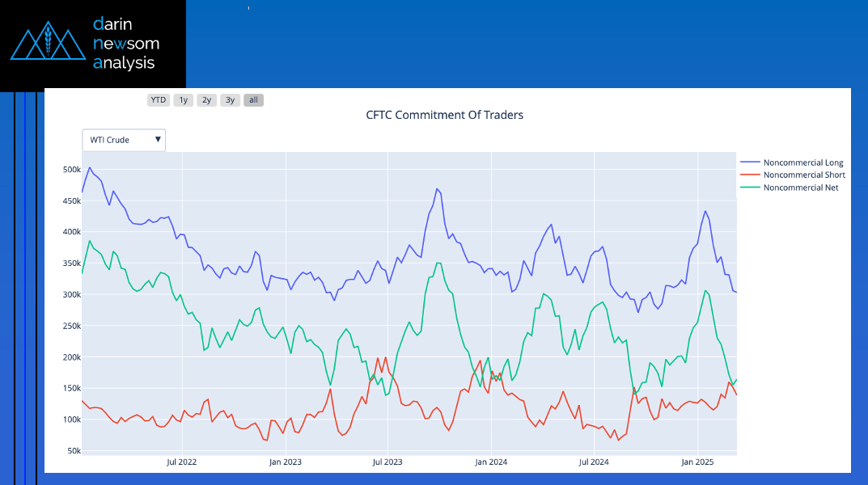This screenshot has height=485, width=868.
Task: Click the "CFTC Commitment Of Traders" chart title
Action: [445, 115]
